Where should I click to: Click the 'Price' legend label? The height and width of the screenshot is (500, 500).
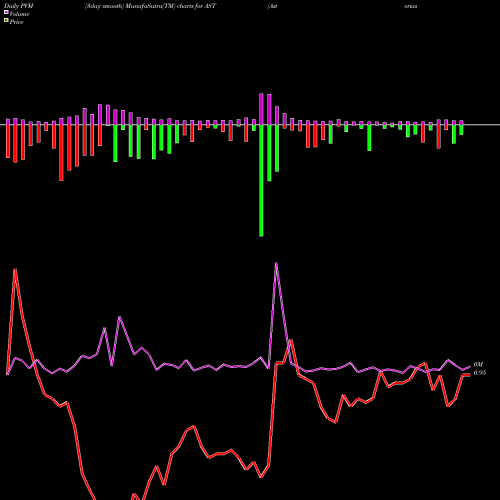tap(16, 22)
